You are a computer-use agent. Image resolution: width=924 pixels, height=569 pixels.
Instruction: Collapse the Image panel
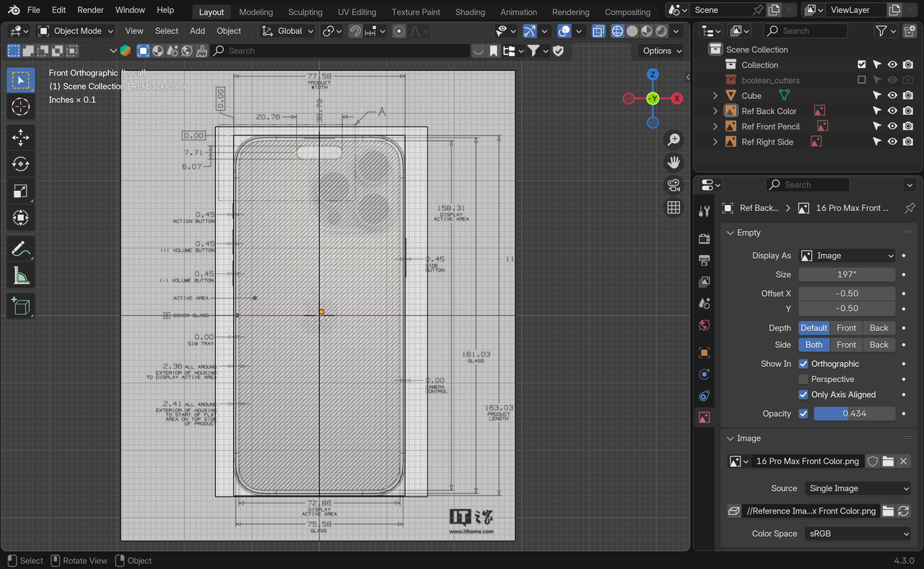(730, 438)
